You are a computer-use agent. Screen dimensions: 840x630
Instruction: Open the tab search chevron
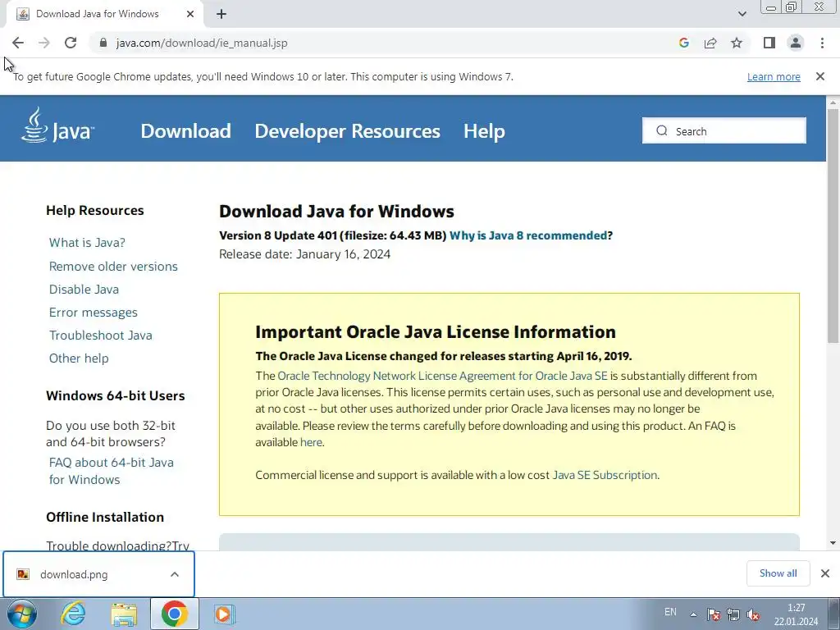pos(742,14)
